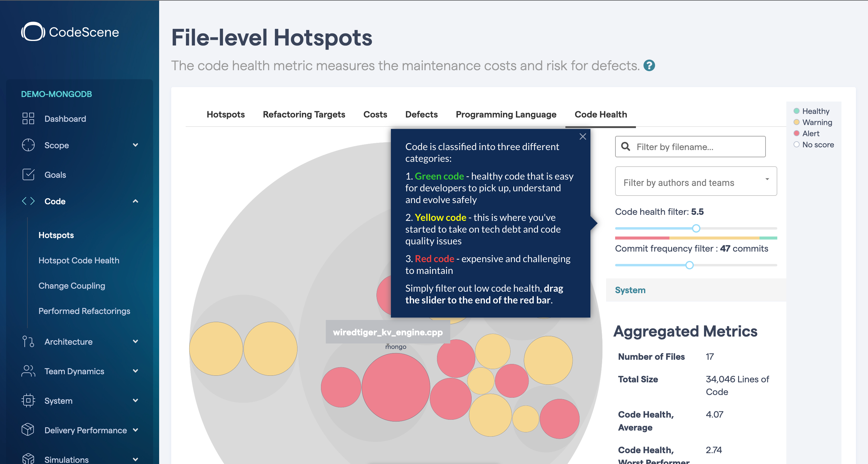Switch to the Refactoring Targets tab

pos(303,114)
